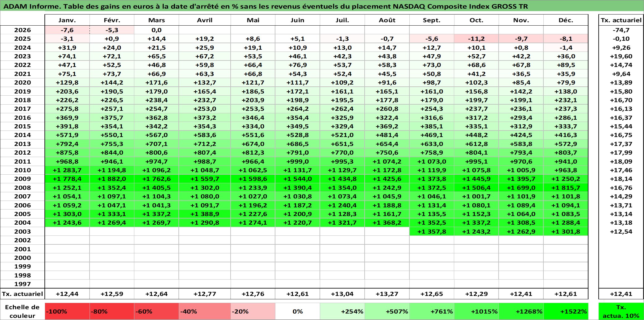This screenshot has height=320, width=644.
Task: Click the +13,04 actuarial rate under Juil.
Action: tap(342, 294)
